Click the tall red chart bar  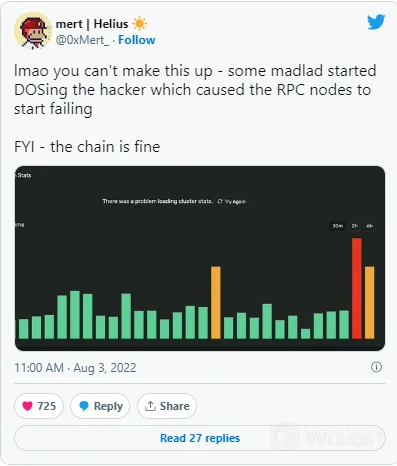pos(357,288)
